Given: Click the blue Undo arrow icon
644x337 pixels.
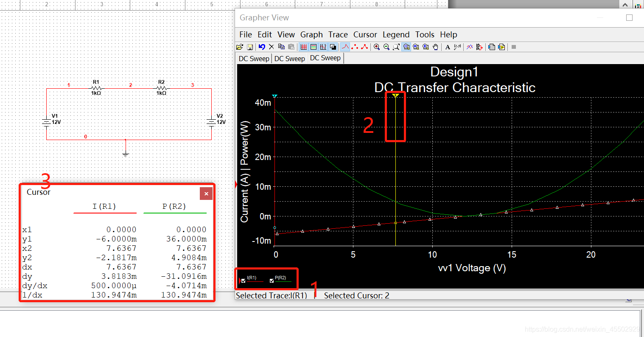Looking at the screenshot, I should (262, 47).
